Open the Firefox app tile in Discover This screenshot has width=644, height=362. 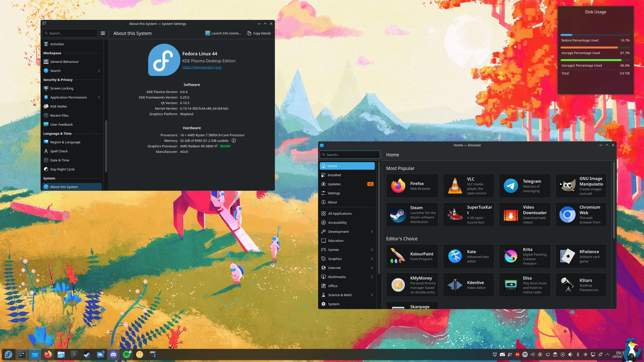pos(412,186)
